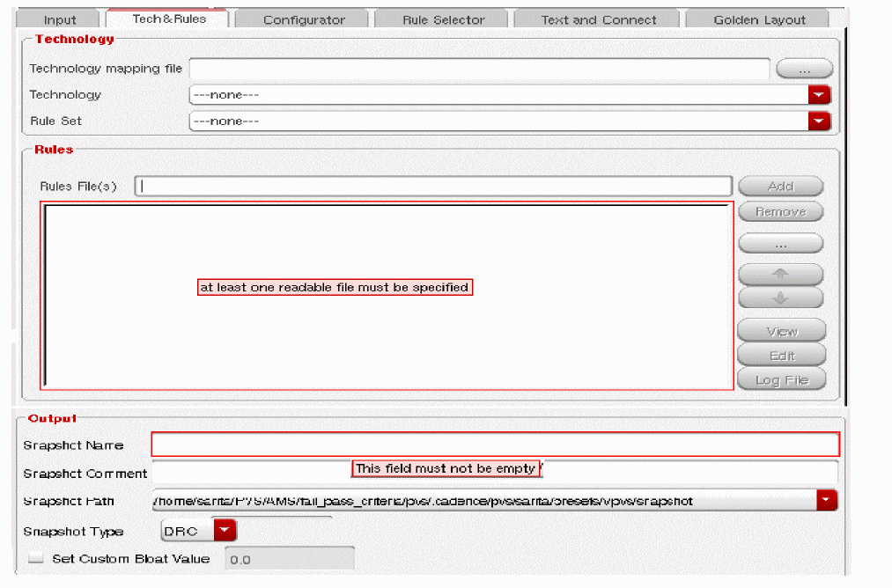Focus the Rules File(s) text field
This screenshot has height=588, width=892.
point(433,186)
